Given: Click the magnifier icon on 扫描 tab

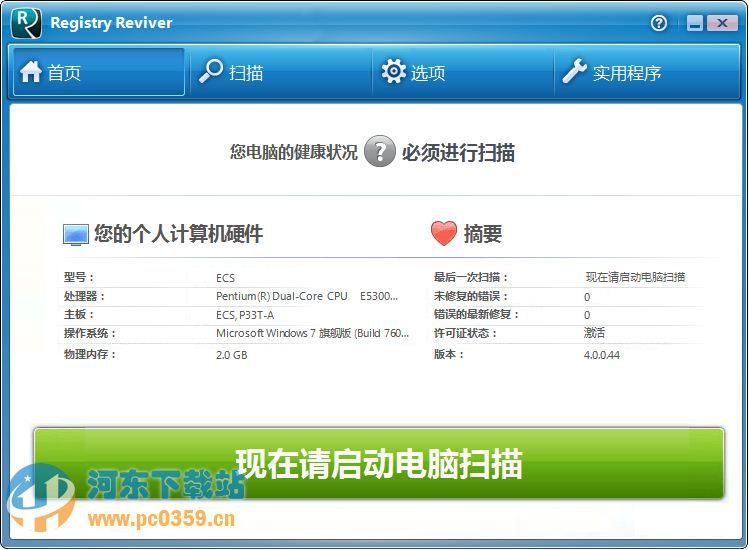Looking at the screenshot, I should (x=211, y=71).
